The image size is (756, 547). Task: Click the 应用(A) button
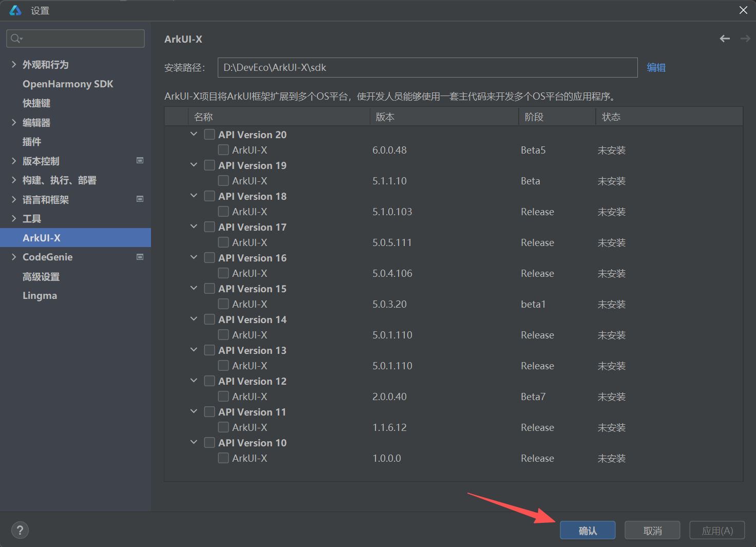717,531
